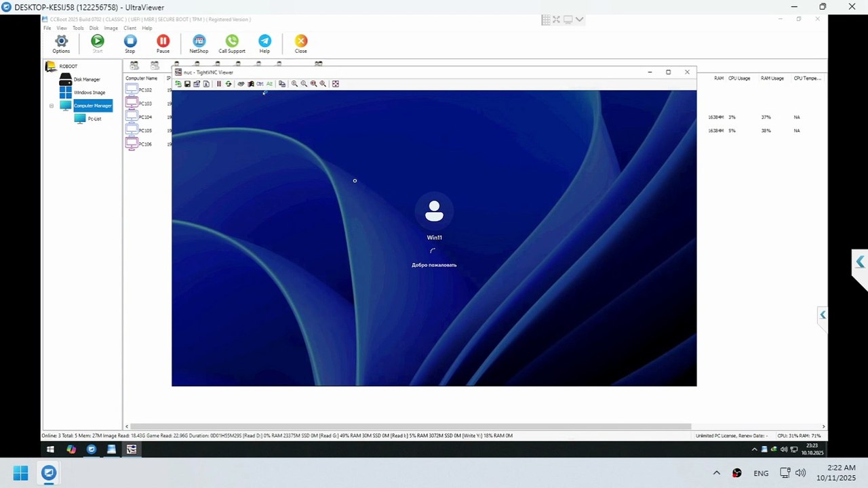Viewport: 868px width, 488px height.
Task: Open the remote Windows Start button
Action: (50, 449)
